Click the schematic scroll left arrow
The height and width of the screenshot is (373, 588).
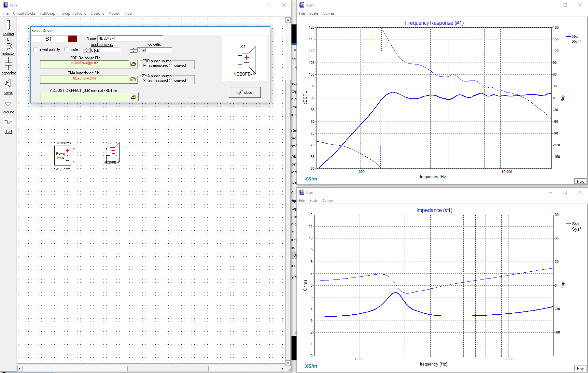pos(20,368)
